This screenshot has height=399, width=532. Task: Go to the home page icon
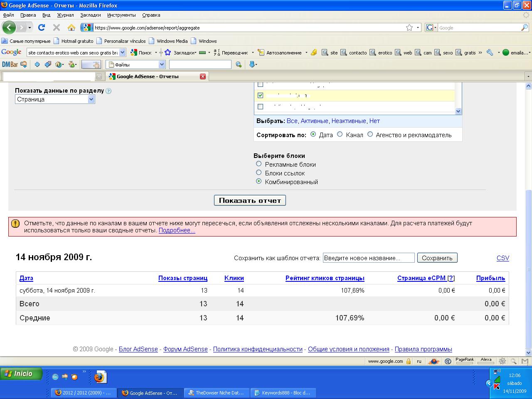(x=71, y=27)
